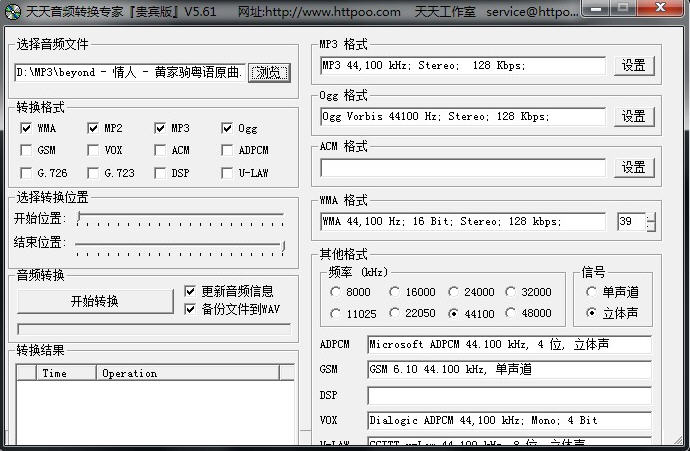Select 22050 frequency radio button

pos(395,313)
